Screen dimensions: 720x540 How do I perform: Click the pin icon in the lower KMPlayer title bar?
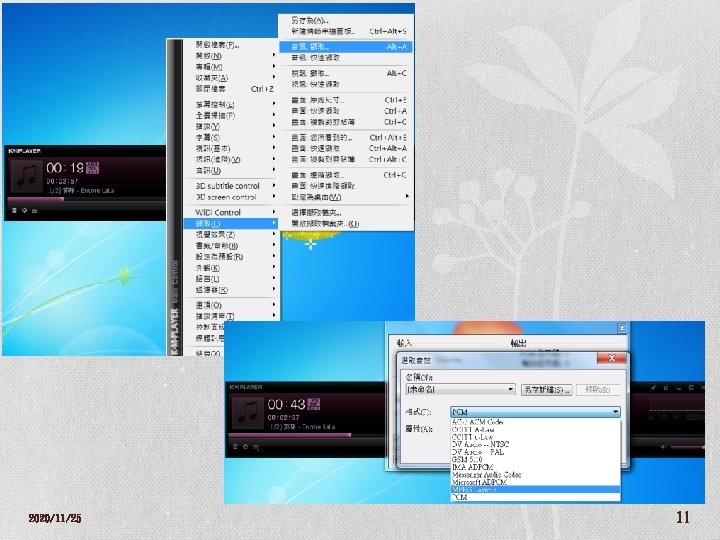[652, 388]
